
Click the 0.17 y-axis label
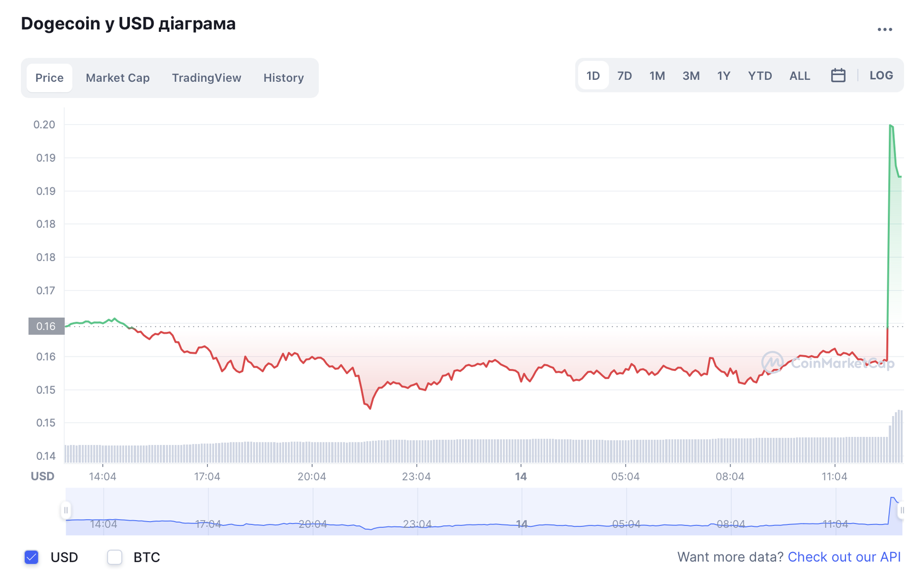tap(46, 290)
